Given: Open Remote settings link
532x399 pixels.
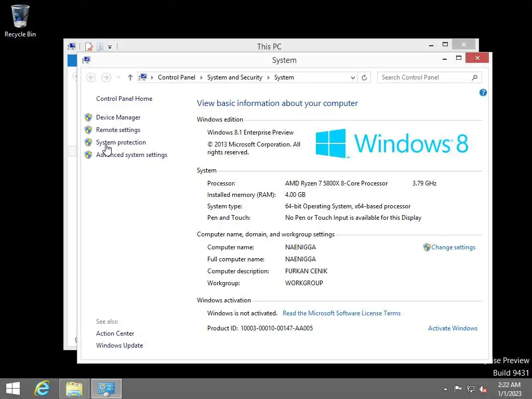Looking at the screenshot, I should (118, 130).
